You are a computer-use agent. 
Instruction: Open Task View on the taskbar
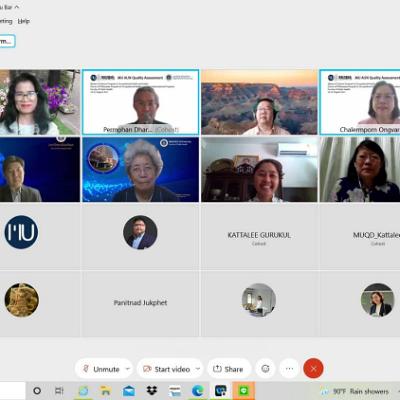(x=59, y=391)
